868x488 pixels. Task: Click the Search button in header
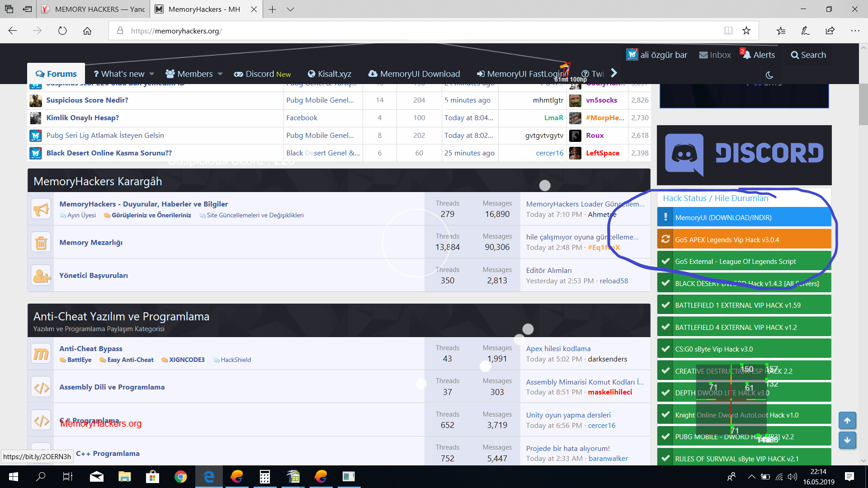click(x=808, y=55)
